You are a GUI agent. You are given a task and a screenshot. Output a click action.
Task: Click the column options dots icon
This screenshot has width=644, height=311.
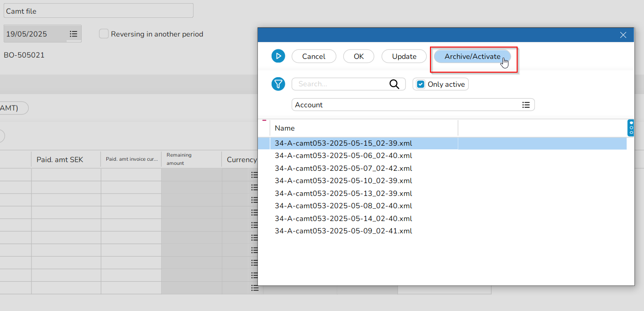631,128
